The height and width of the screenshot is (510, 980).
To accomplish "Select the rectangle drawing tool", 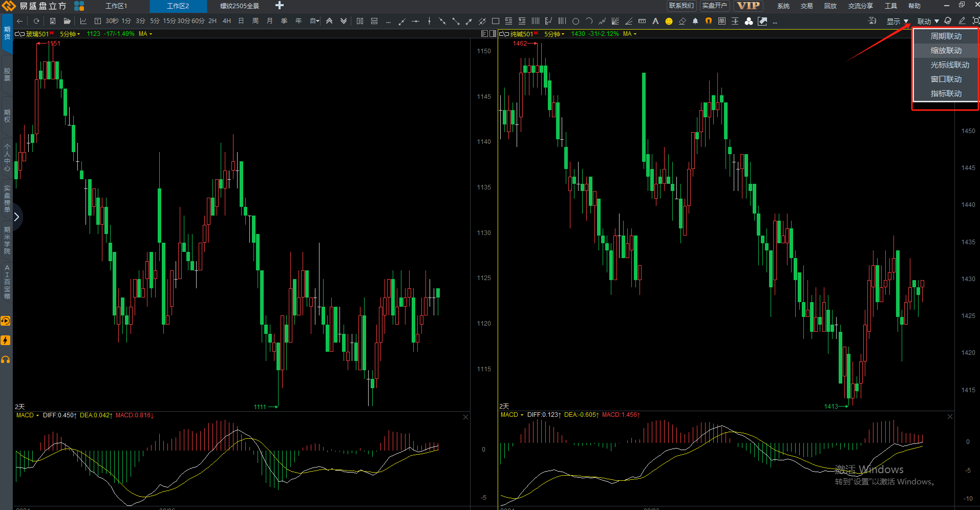I will point(495,21).
